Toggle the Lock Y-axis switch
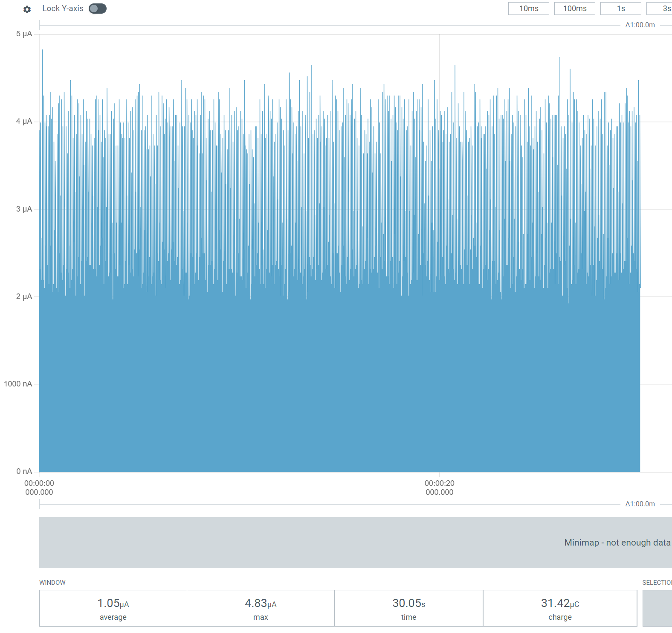The image size is (672, 633). [x=97, y=9]
